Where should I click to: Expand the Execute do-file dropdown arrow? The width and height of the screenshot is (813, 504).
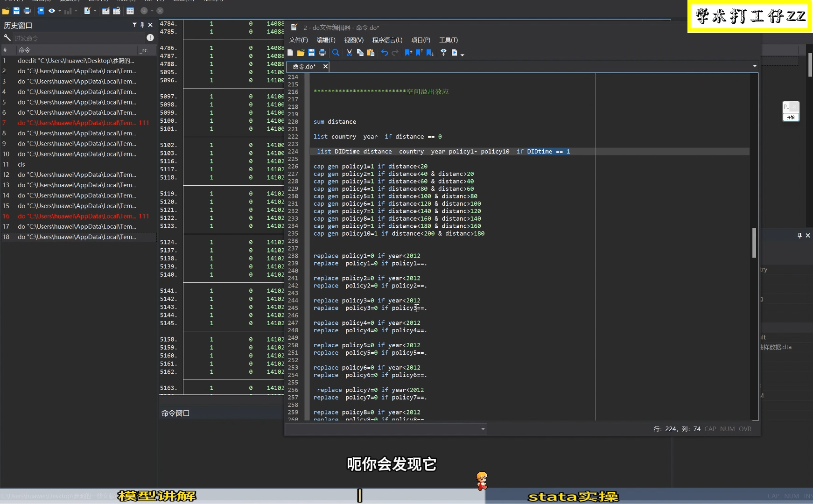[463, 55]
